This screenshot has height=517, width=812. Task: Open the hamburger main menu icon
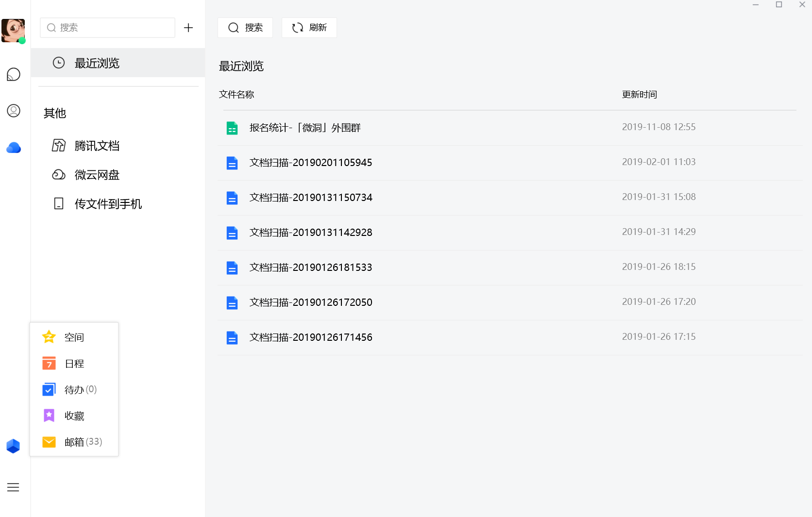point(13,487)
